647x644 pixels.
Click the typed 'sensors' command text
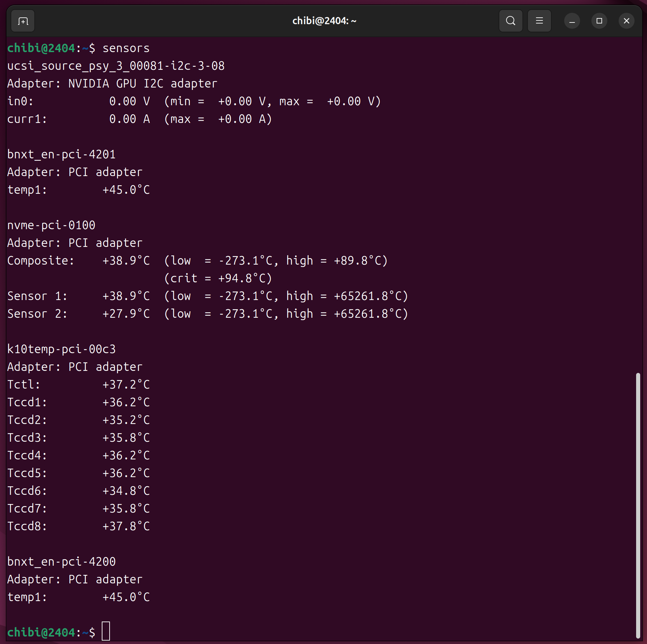click(x=126, y=48)
